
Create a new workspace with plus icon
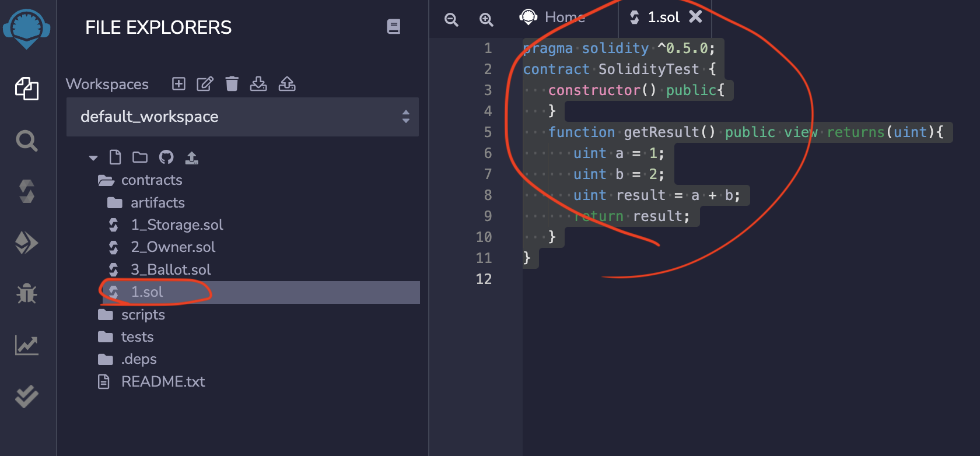(x=178, y=84)
